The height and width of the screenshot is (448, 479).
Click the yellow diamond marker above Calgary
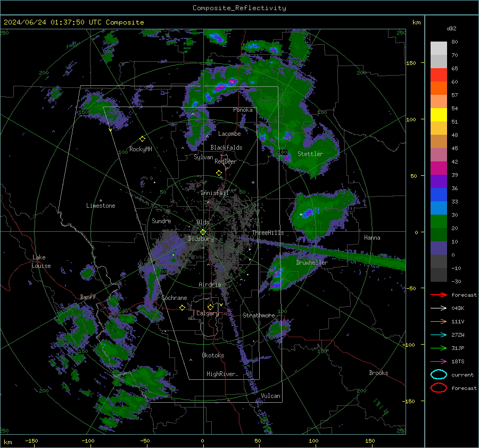(x=210, y=307)
